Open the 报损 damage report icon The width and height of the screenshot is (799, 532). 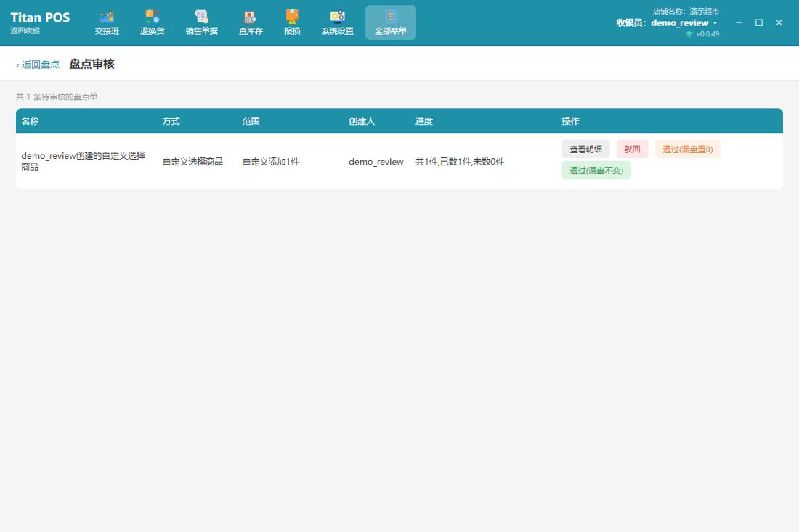click(x=293, y=23)
